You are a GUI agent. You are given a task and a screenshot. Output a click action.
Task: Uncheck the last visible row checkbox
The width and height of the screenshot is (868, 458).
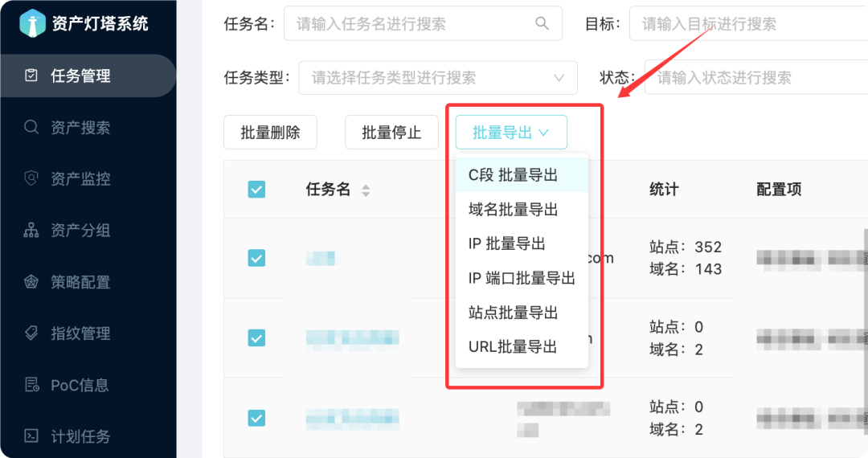click(256, 418)
